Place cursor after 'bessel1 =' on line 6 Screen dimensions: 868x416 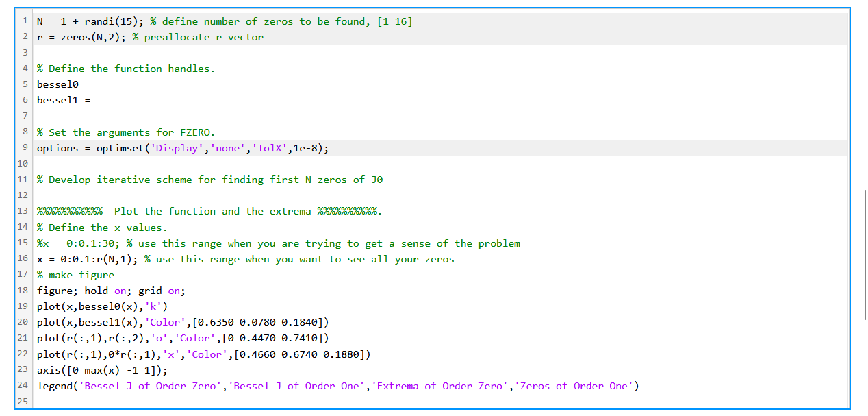point(93,100)
